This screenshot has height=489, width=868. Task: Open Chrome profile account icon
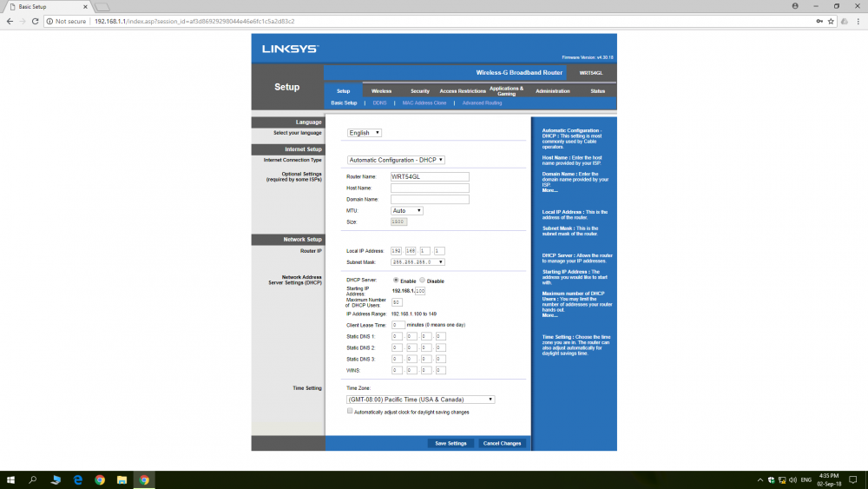pos(795,6)
